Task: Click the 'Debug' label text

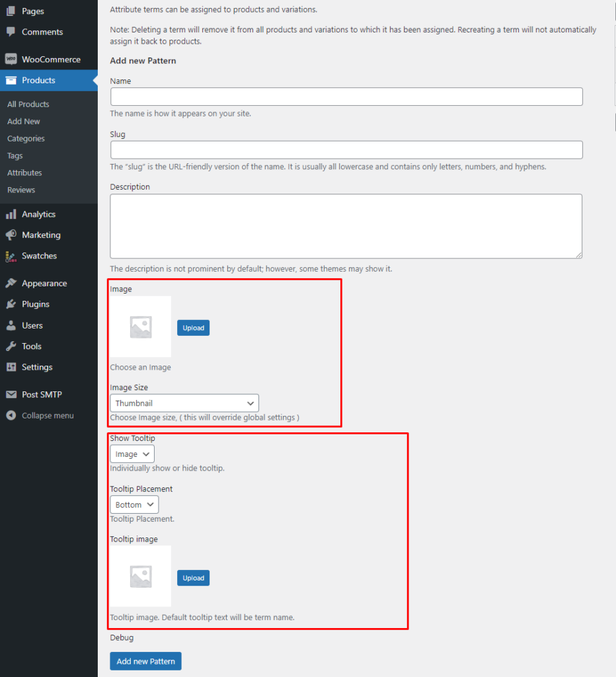Action: pos(122,638)
